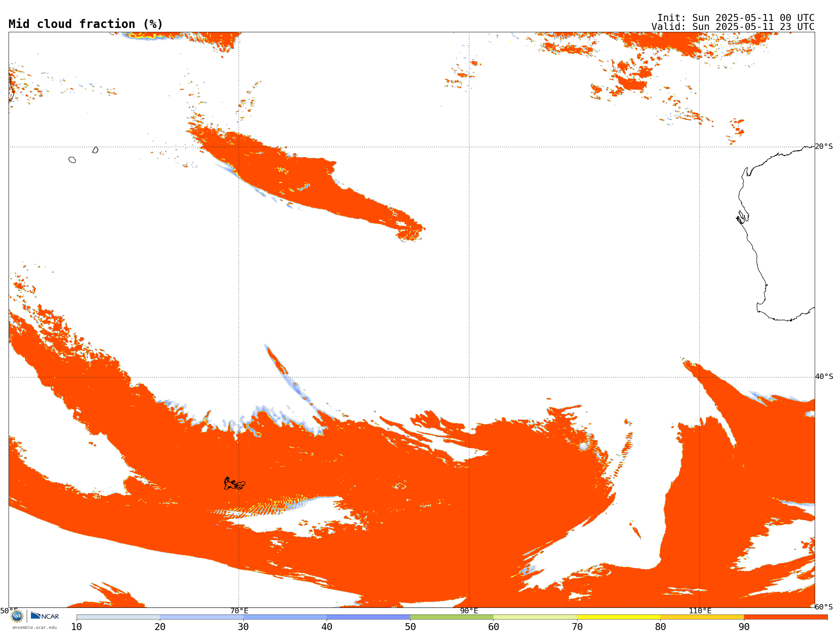The width and height of the screenshot is (840, 632).
Task: Click the Réunion island outline
Action: coord(72,160)
